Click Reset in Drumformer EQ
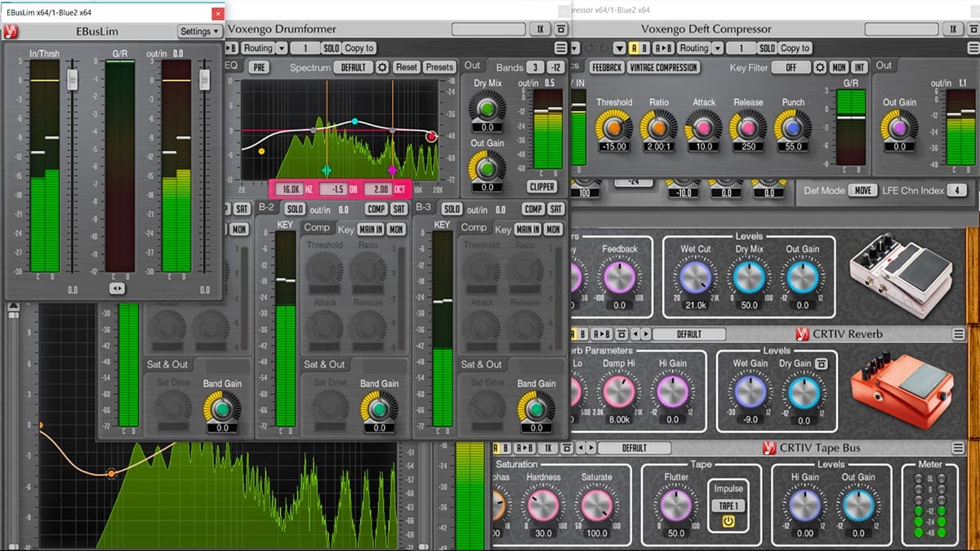 click(x=406, y=67)
